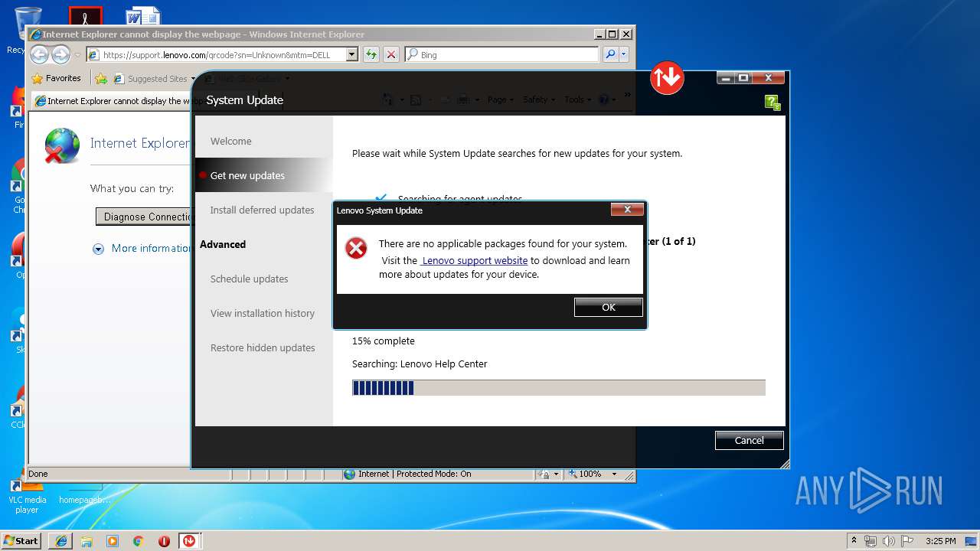Open the Word document icon on desktop
Screen dimensions: 980x551
pyautogui.click(x=143, y=15)
